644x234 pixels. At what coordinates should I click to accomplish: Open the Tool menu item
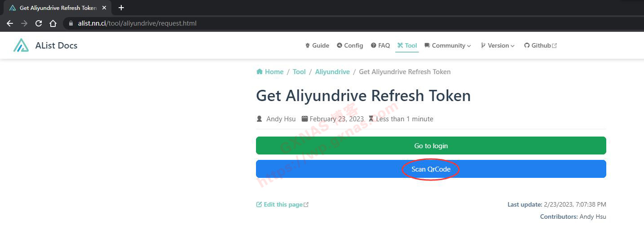(407, 45)
